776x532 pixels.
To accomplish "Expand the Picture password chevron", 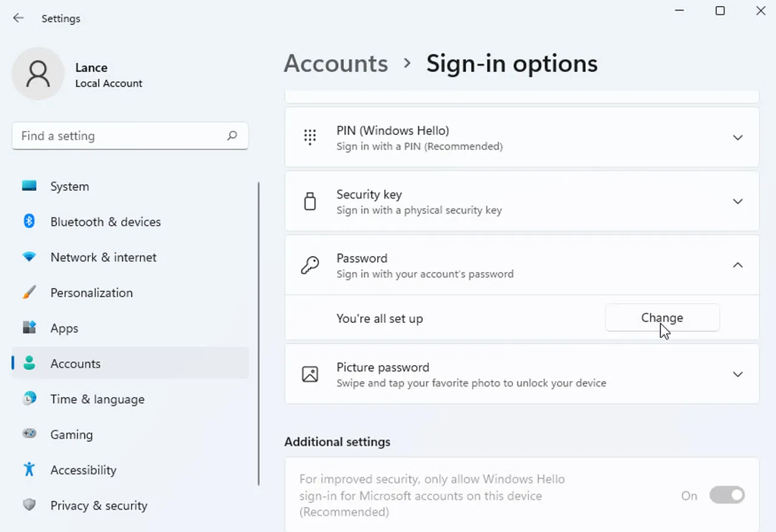I will pos(737,374).
